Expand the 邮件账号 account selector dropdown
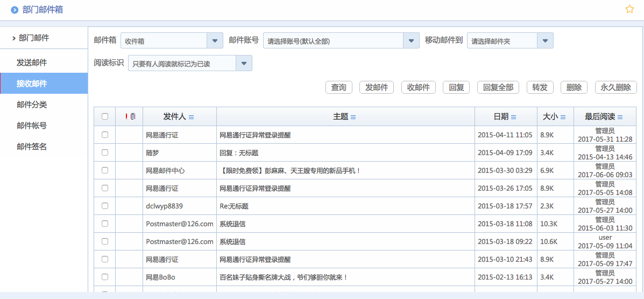644x299 pixels. tap(411, 40)
